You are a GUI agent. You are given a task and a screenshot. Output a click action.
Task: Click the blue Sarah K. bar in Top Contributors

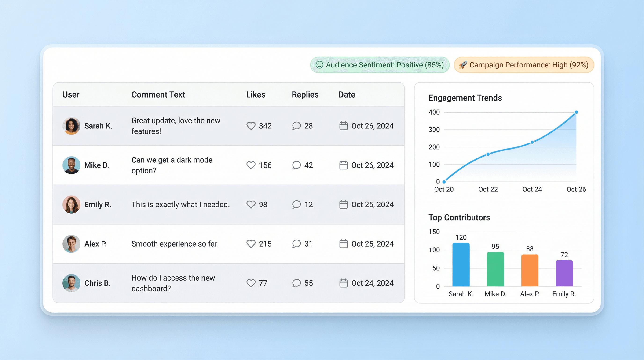(461, 265)
